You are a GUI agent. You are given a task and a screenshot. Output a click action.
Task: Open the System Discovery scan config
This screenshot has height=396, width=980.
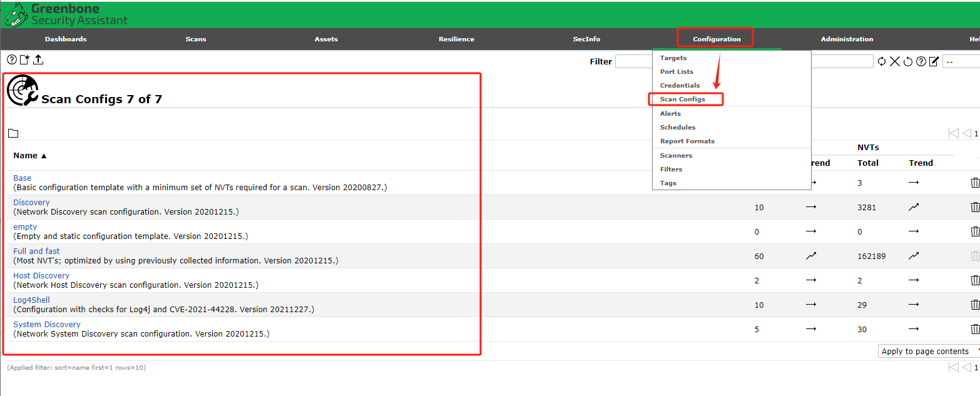[47, 324]
